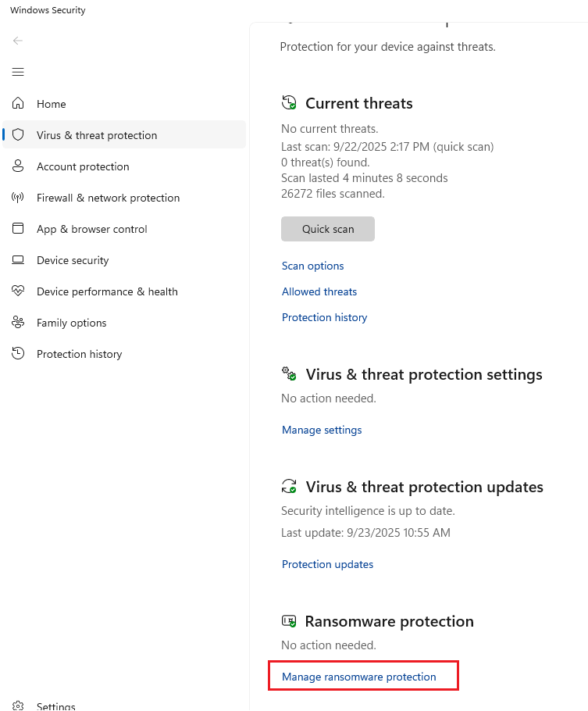Click the Ransomware protection heading
Screen dimensions: 588x711
tap(389, 621)
